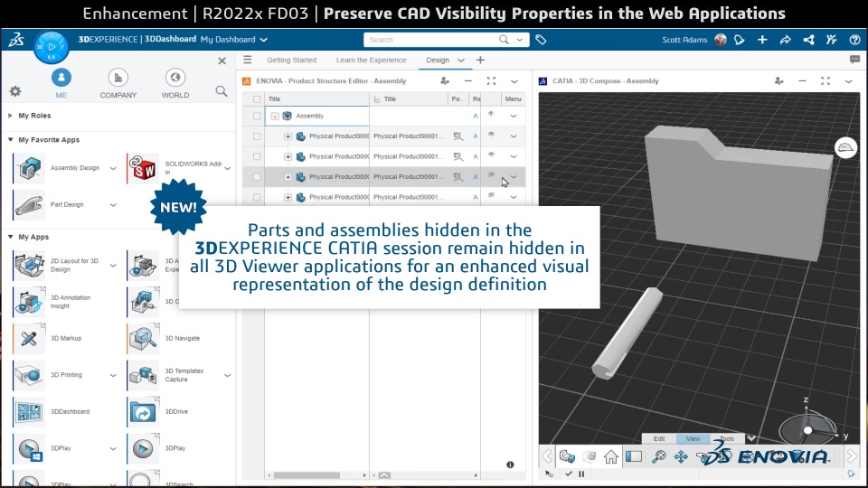868x488 pixels.
Task: Select the Design tab
Action: pos(438,60)
